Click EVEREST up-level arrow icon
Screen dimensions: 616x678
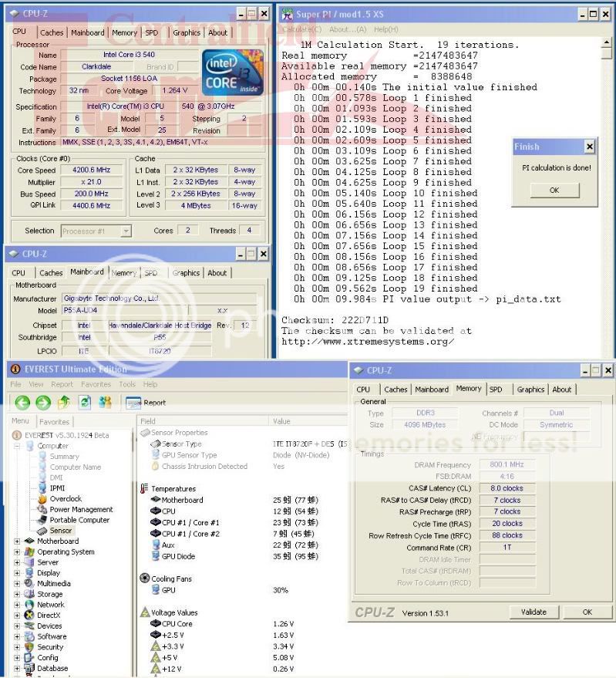point(64,402)
